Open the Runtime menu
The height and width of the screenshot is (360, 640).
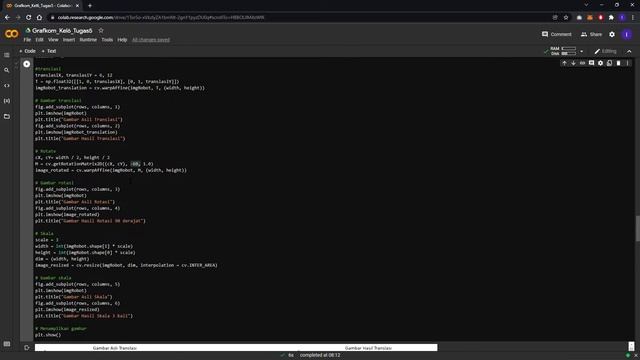[x=88, y=40]
